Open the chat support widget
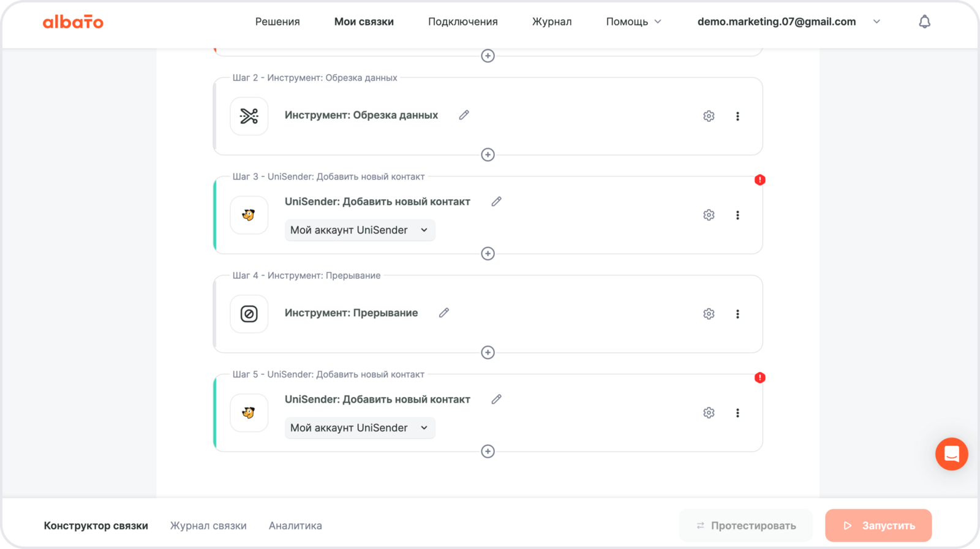Screen dimensions: 980x549 point(951,454)
